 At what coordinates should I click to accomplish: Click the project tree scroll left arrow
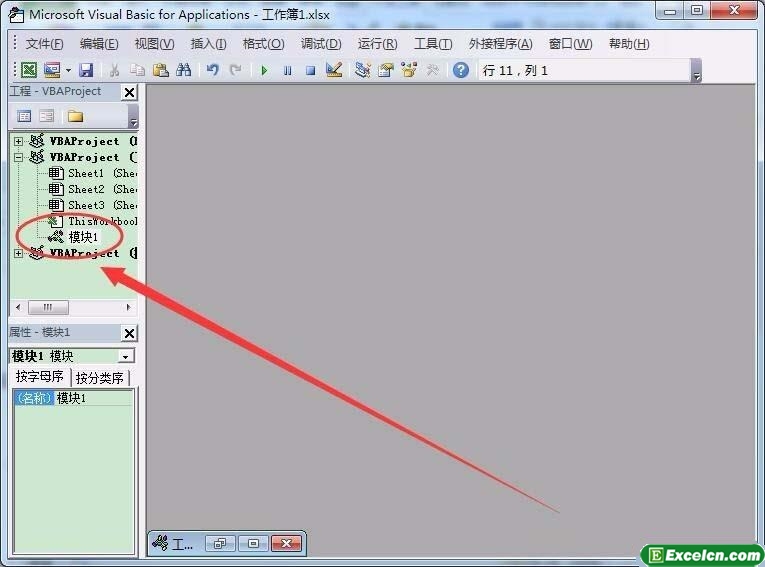pyautogui.click(x=19, y=307)
